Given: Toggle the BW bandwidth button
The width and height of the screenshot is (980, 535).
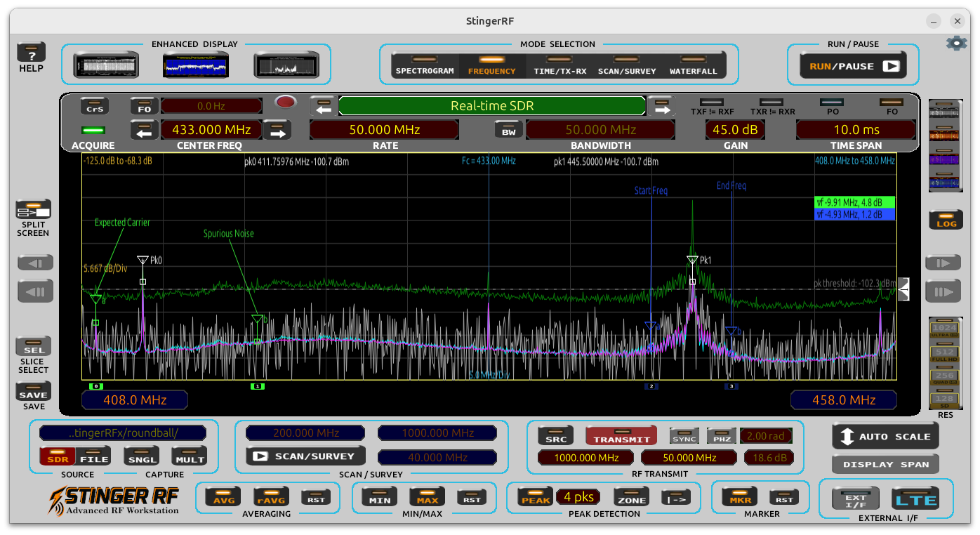Looking at the screenshot, I should tap(509, 130).
